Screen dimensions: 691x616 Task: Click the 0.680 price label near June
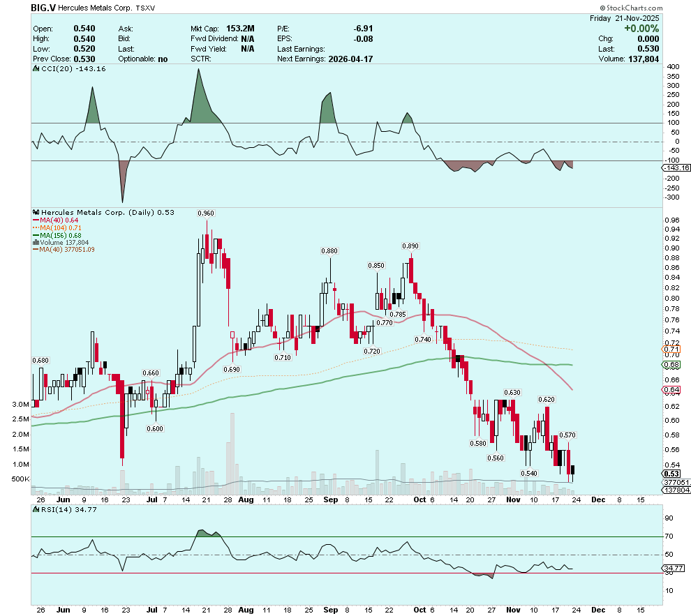pyautogui.click(x=40, y=361)
